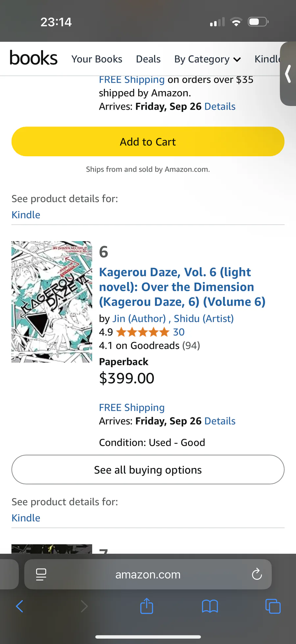Open Kagerou Daze Vol. 6 title link

point(182,287)
